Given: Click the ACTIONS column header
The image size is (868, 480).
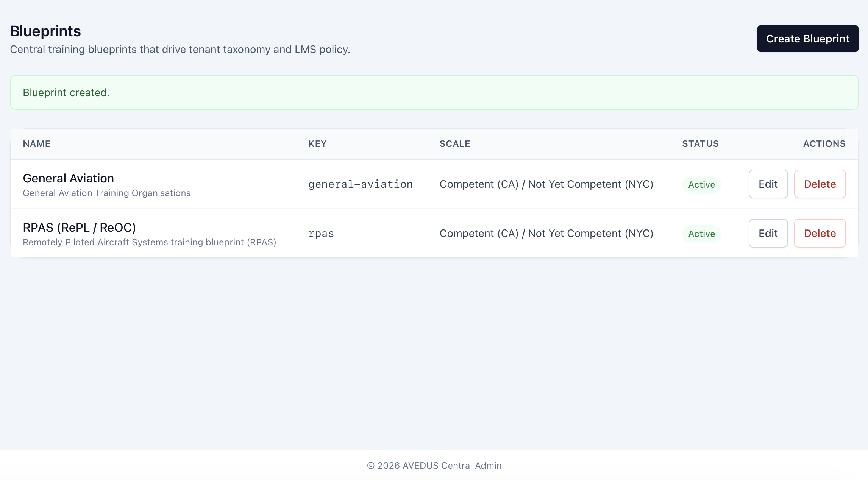Looking at the screenshot, I should pos(824,144).
